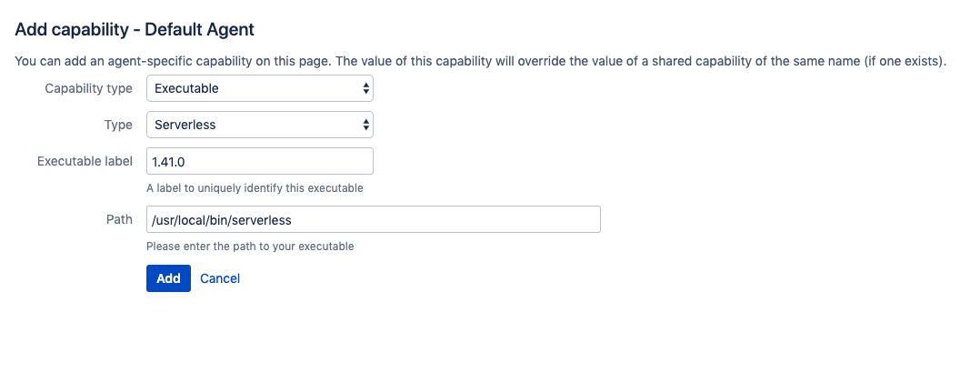
Task: Click the 'A label to uniquely identify' hint
Action: click(x=255, y=187)
